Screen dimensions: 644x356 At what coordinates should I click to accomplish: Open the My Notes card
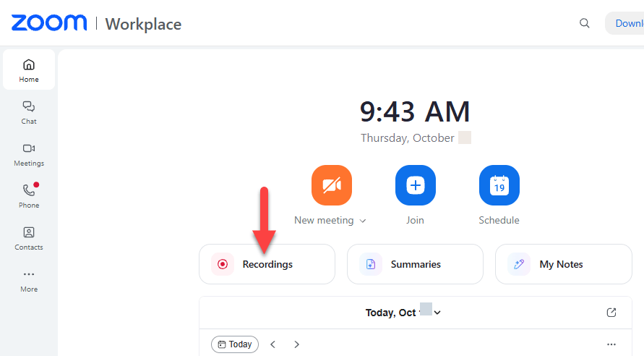564,264
